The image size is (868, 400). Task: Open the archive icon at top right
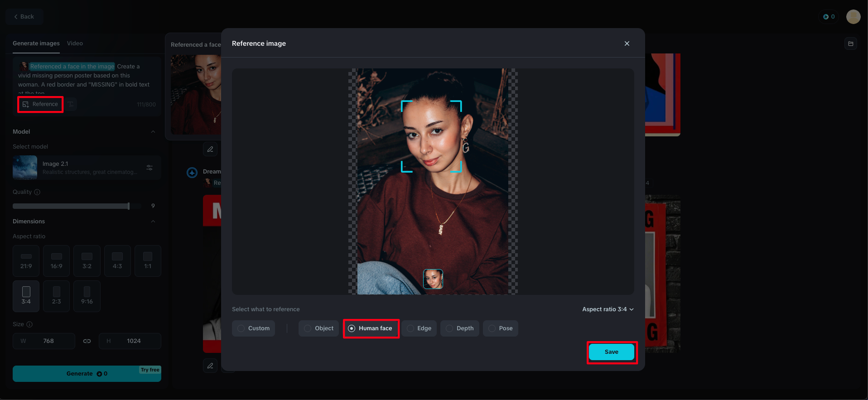coord(851,43)
